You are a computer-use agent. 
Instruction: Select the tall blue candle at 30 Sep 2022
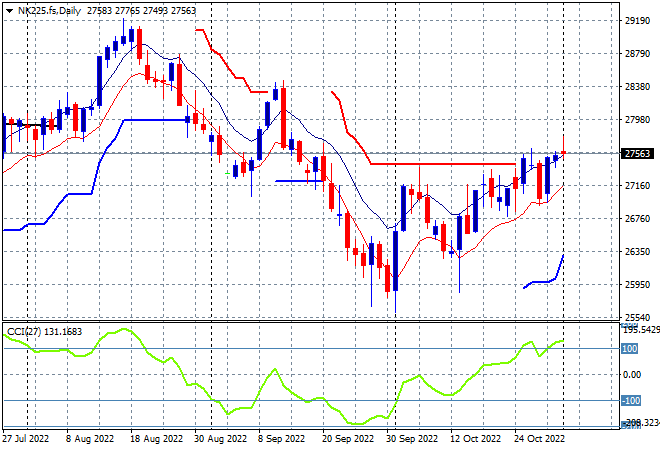click(x=396, y=261)
